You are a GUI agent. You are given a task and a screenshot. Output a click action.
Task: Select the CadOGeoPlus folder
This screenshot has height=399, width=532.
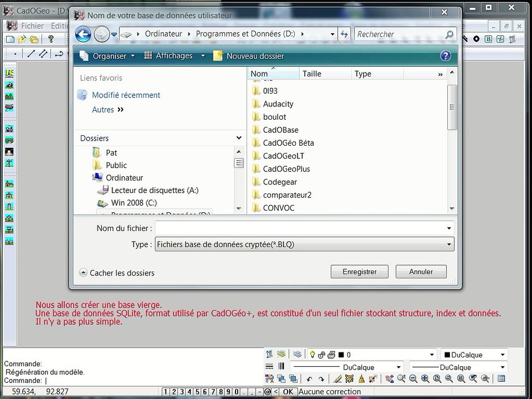pos(287,169)
